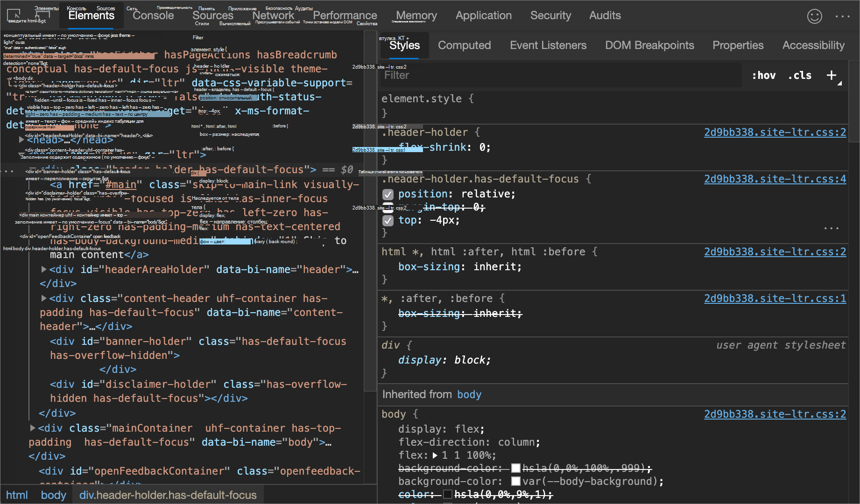Open the .cls class editor
The width and height of the screenshot is (860, 504).
coord(799,75)
